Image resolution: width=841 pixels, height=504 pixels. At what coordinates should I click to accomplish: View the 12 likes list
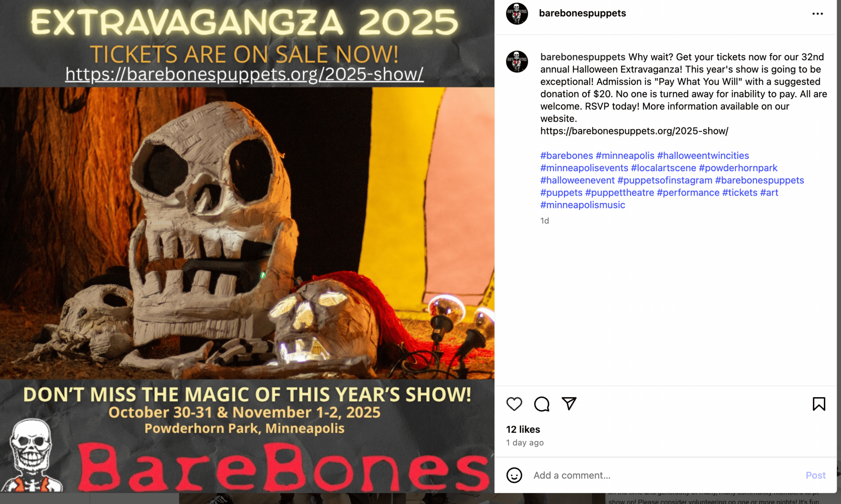point(523,429)
